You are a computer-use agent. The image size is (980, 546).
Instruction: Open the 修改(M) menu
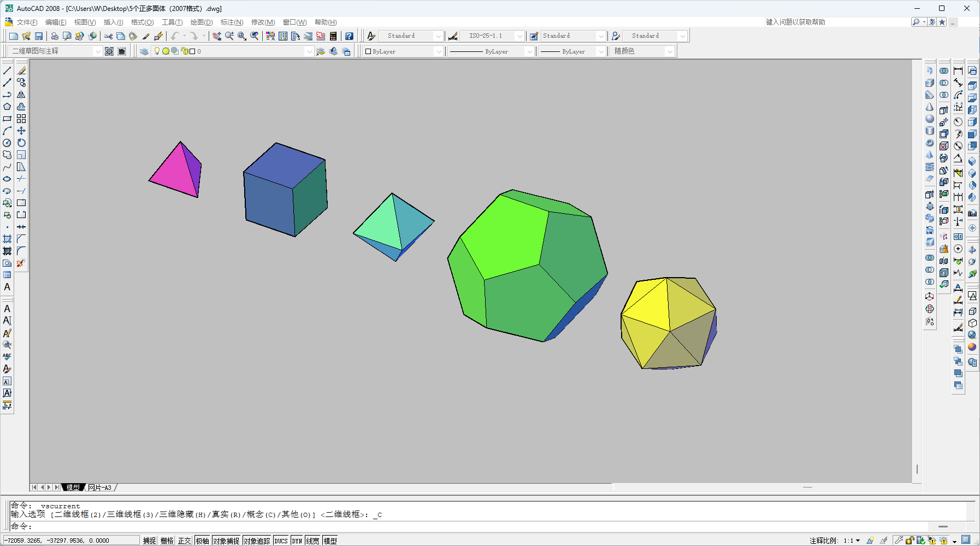tap(263, 22)
